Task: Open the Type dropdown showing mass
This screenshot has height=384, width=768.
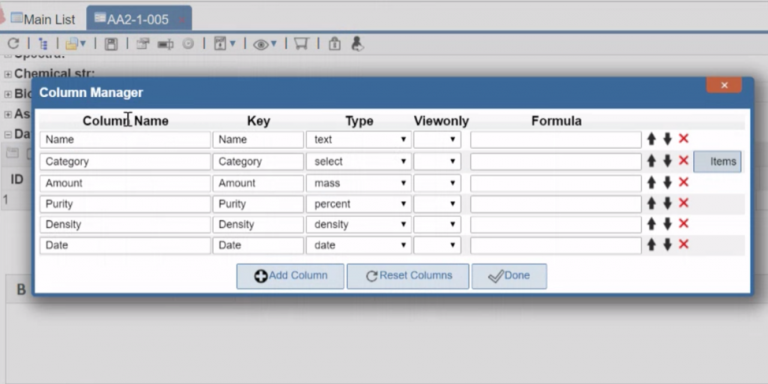Action: click(x=359, y=183)
